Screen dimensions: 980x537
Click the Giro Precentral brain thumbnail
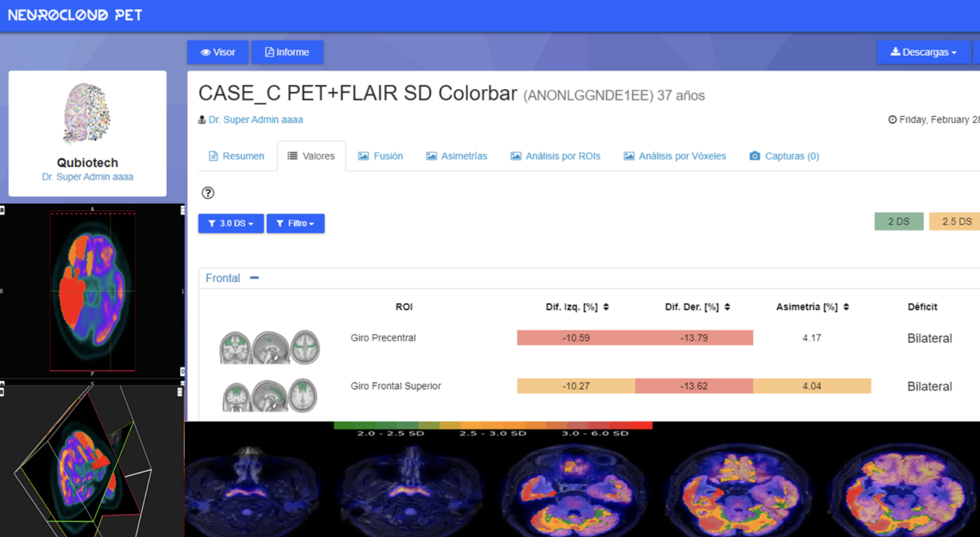point(269,346)
